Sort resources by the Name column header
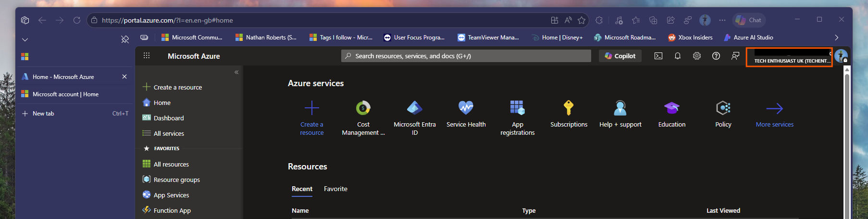Screen dimensions: 868x219 tap(300, 210)
